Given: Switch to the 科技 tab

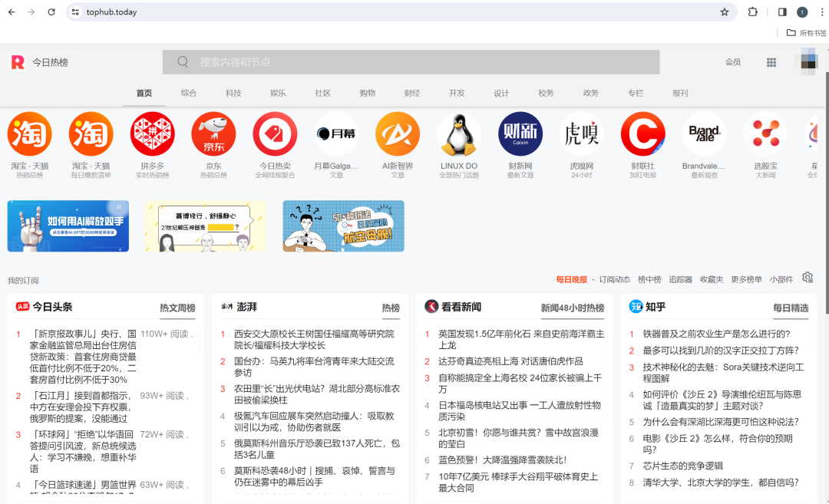Looking at the screenshot, I should pos(233,93).
